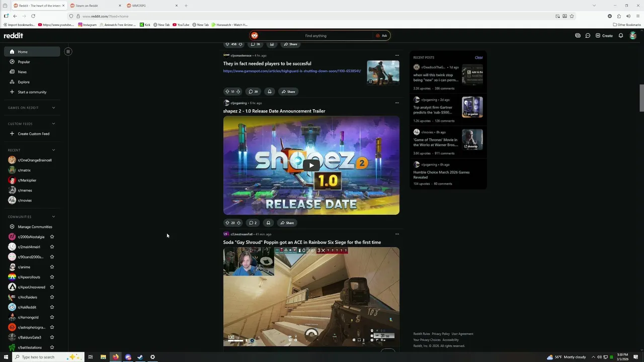Favorite the r/ArcRaiders community star
This screenshot has height=362, width=644.
(x=52, y=297)
